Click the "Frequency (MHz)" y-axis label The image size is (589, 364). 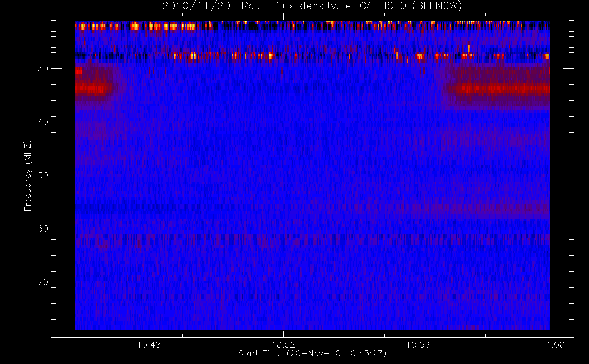click(x=28, y=175)
